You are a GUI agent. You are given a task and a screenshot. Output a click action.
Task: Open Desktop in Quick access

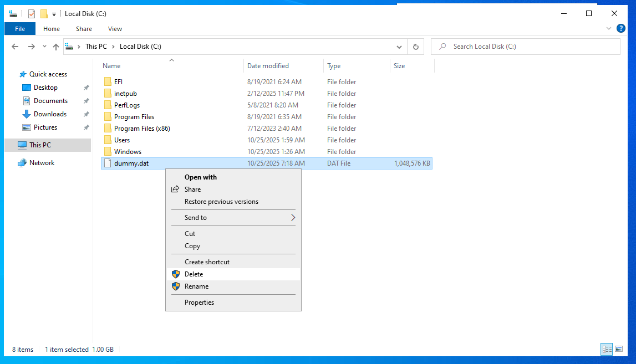click(45, 88)
